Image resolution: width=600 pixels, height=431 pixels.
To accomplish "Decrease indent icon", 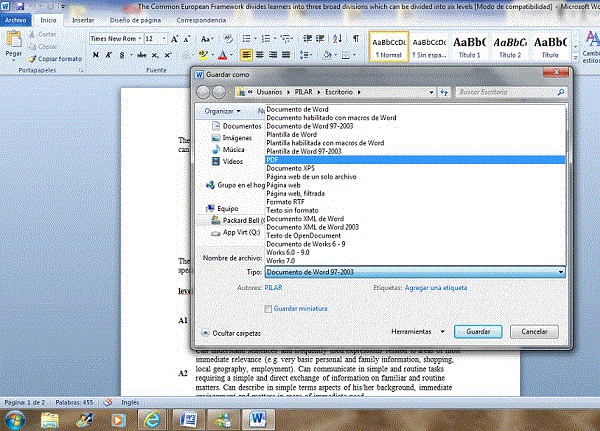I will click(307, 39).
